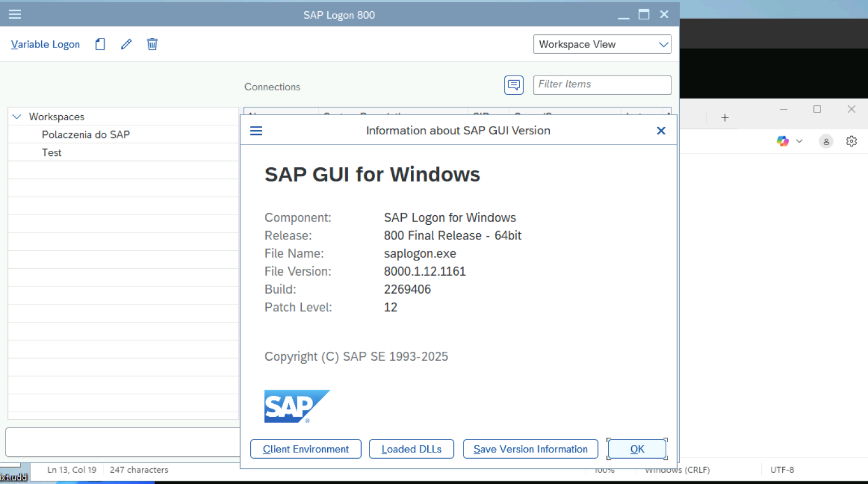Edit the selected entry with the pencil icon
Image resolution: width=868 pixels, height=484 pixels.
[x=125, y=43]
